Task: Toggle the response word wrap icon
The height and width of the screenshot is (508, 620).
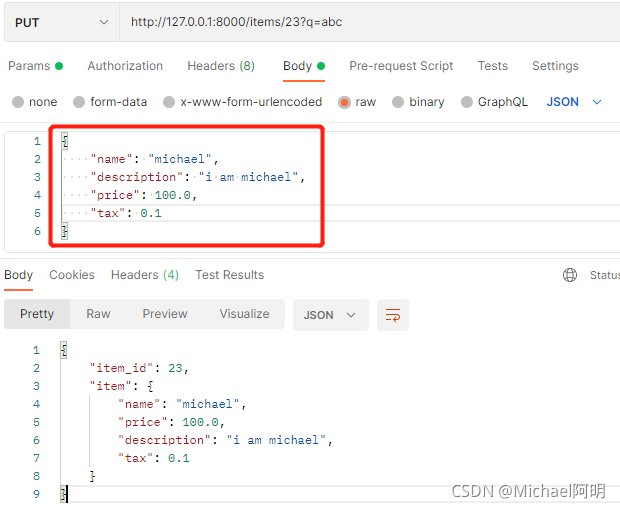Action: pyautogui.click(x=393, y=315)
